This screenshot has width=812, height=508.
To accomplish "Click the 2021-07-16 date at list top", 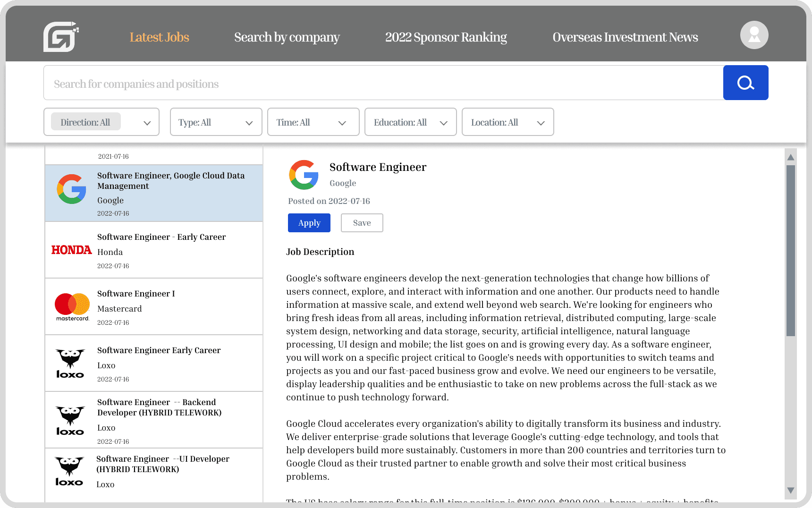I will pos(113,156).
